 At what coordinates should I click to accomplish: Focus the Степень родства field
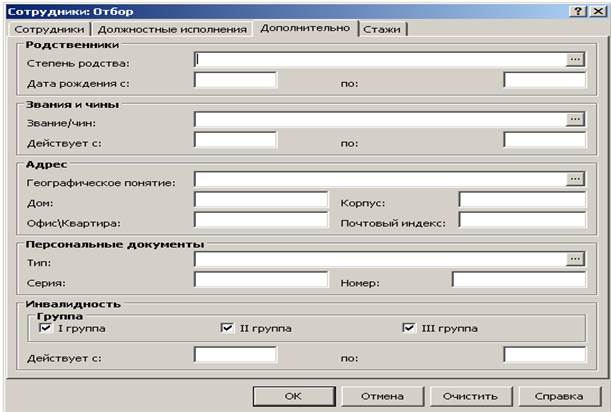tap(380, 60)
